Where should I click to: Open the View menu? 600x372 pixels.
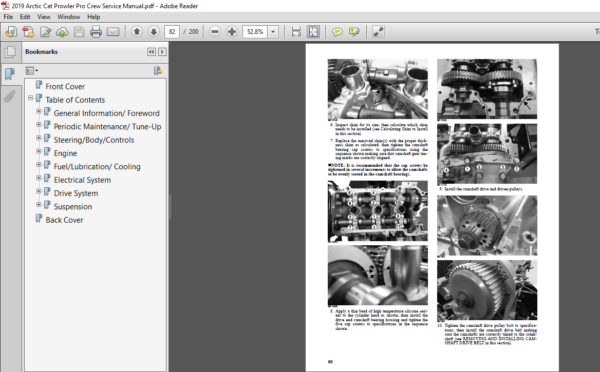click(44, 17)
